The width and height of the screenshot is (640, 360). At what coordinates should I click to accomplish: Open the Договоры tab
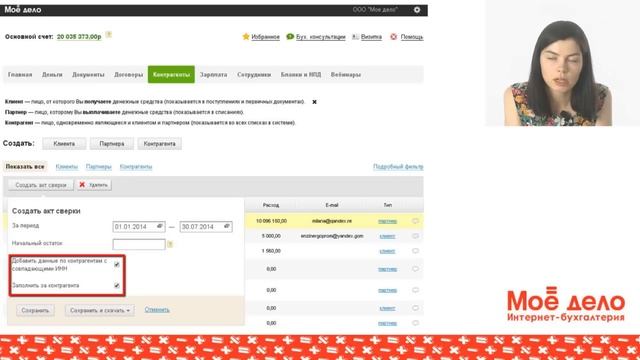coord(129,75)
